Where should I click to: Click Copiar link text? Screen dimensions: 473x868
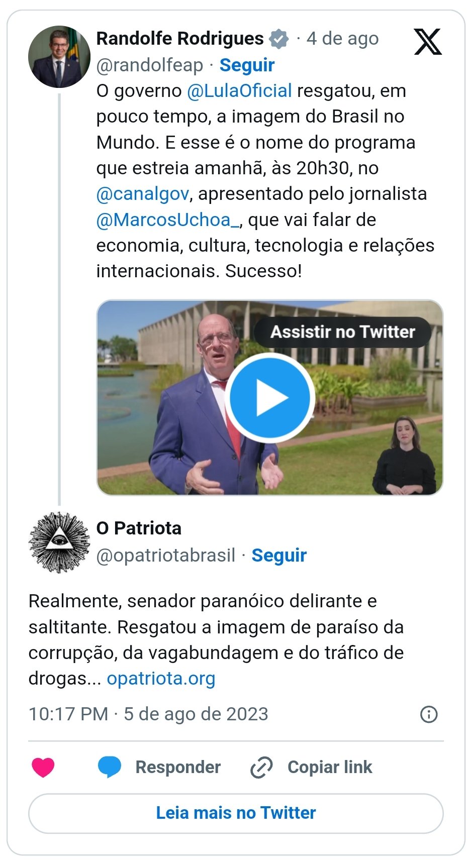[x=330, y=767]
